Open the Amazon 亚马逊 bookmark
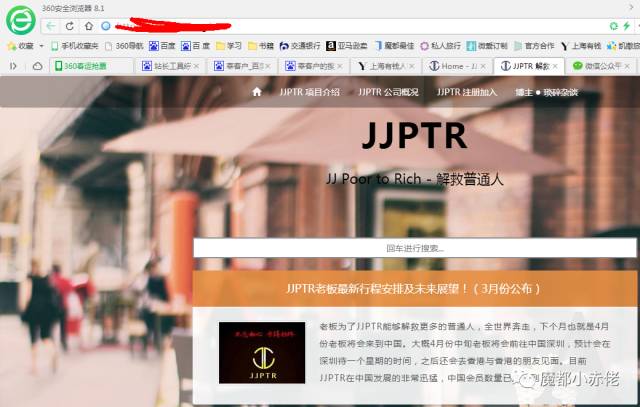 [x=347, y=46]
